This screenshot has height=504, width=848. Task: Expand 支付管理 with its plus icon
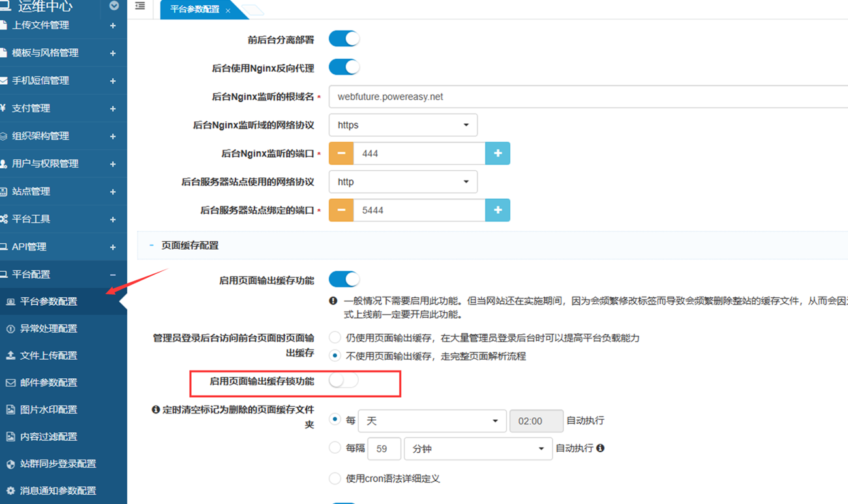point(113,108)
